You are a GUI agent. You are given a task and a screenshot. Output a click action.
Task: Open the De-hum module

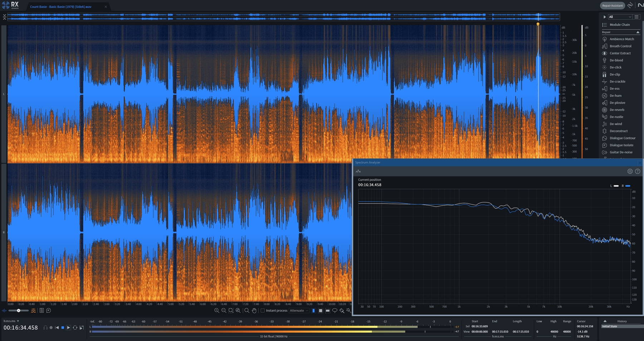(615, 96)
